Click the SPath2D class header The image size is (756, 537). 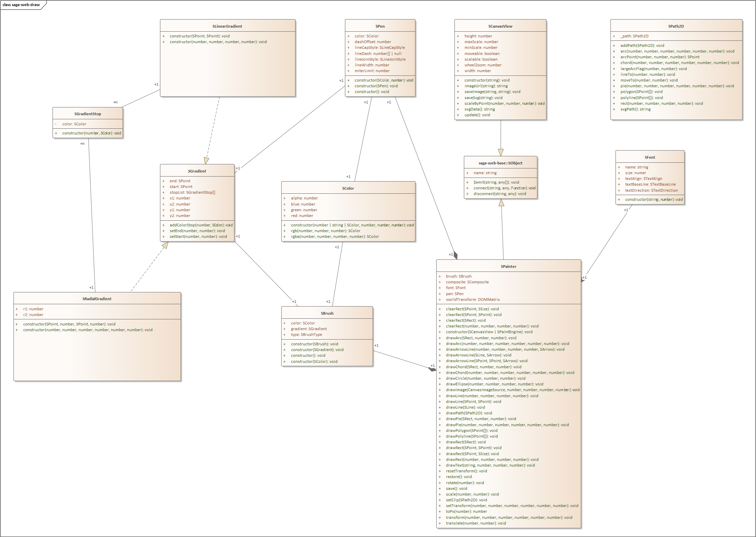tap(676, 26)
